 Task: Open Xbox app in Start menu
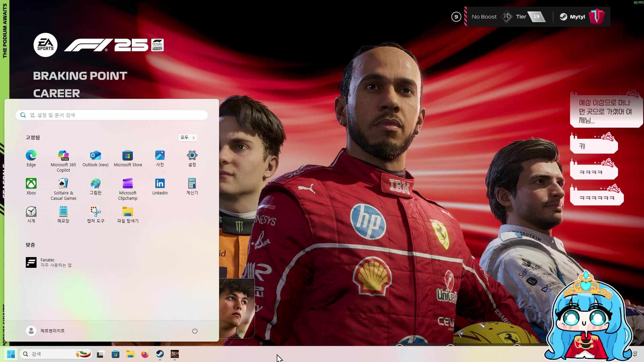(x=31, y=186)
